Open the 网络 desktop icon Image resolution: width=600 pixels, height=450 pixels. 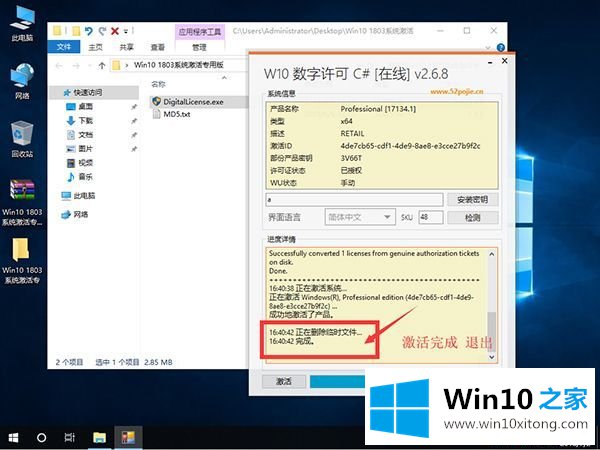click(22, 81)
